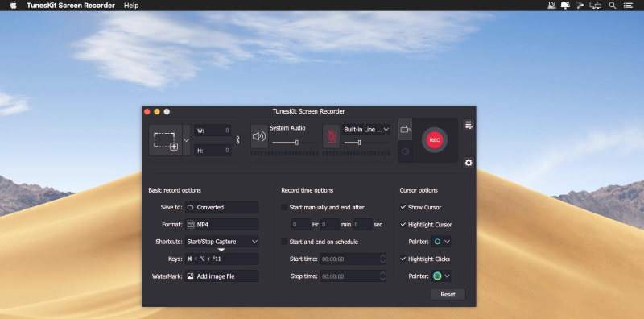
Task: Open the Notification Center menu bar icon
Action: click(x=628, y=6)
